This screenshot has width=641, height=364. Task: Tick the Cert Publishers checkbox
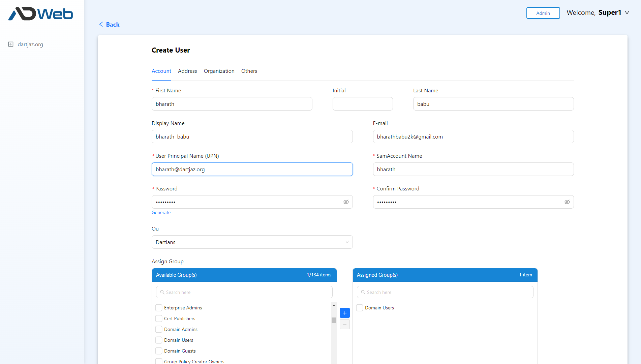click(159, 318)
